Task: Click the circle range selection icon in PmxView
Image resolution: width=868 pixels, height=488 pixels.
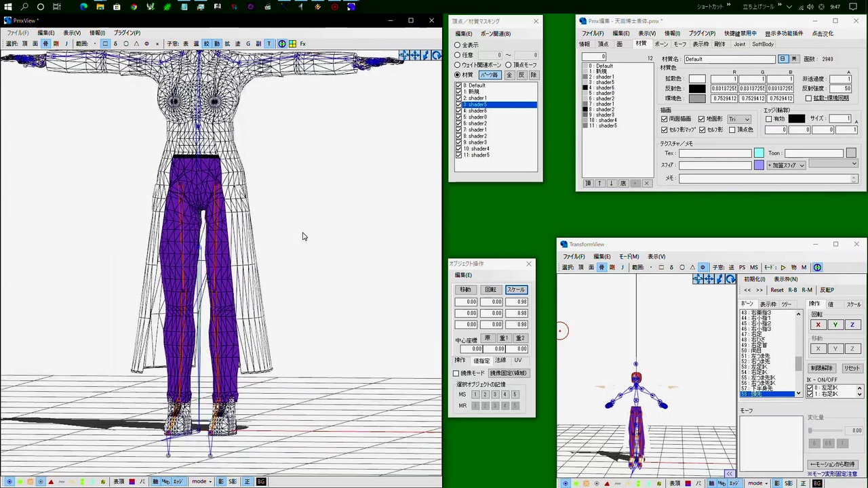Action: pos(125,43)
